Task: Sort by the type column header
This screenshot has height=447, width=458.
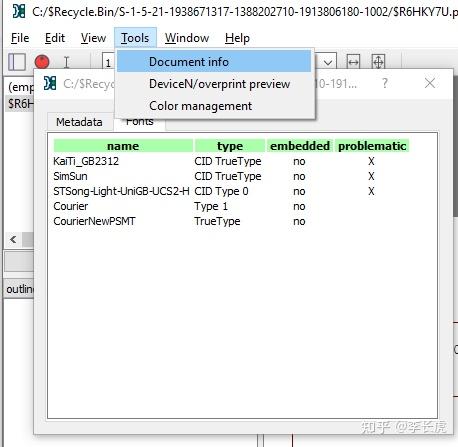Action: point(230,146)
